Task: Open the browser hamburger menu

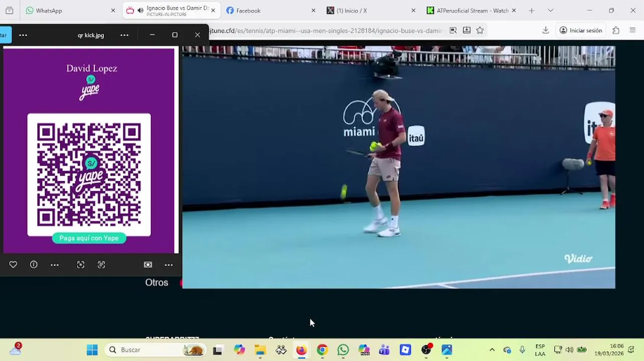Action: pos(632,31)
